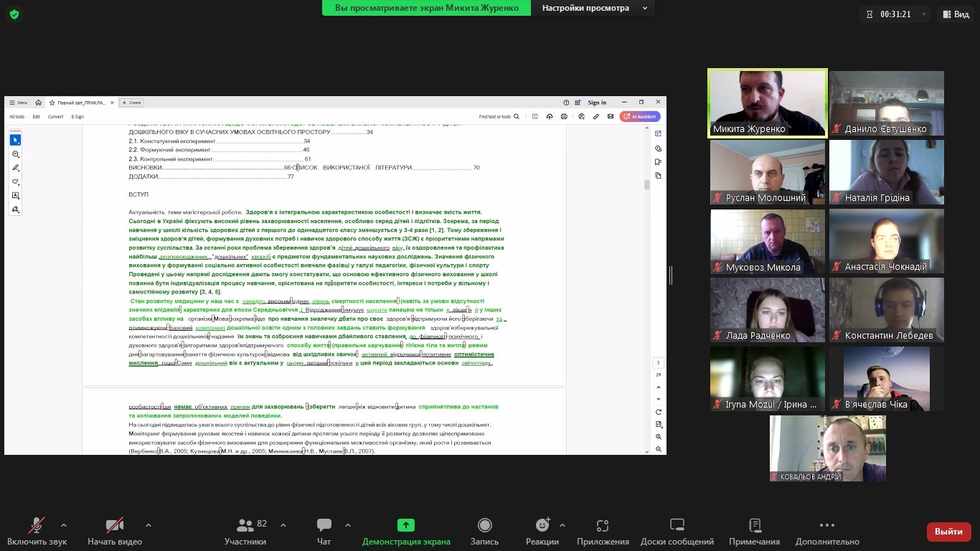Viewport: 980px width, 551px height.
Task: Expand video options arrow next to camera
Action: click(x=149, y=524)
